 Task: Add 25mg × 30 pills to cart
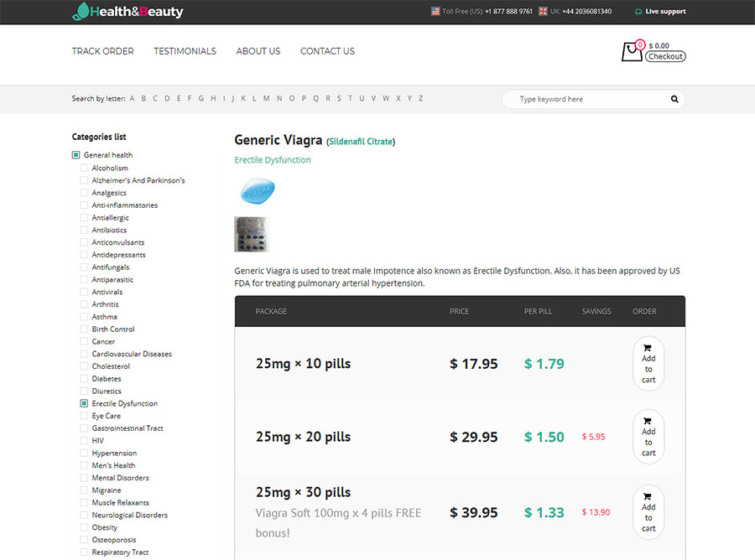(x=648, y=512)
